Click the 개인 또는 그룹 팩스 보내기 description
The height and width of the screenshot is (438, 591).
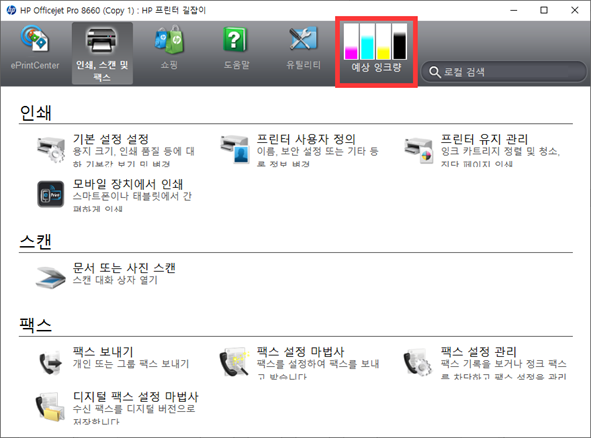[131, 364]
